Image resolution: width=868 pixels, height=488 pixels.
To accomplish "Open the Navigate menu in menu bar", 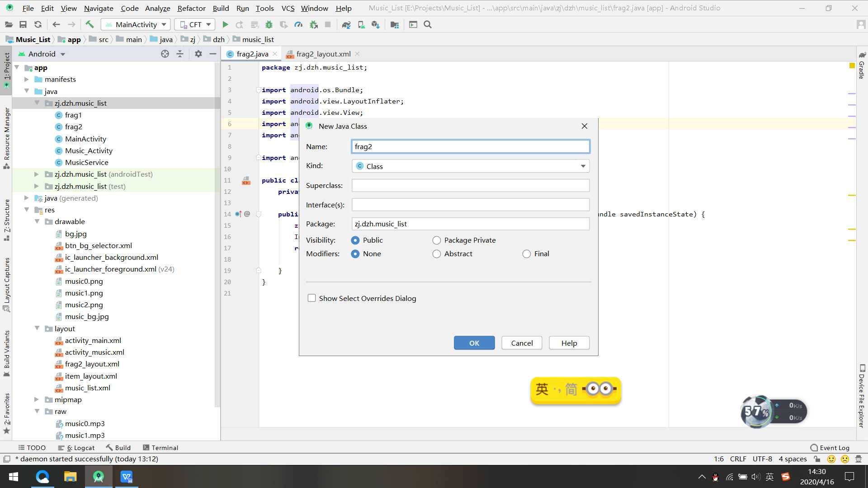I will coord(99,8).
